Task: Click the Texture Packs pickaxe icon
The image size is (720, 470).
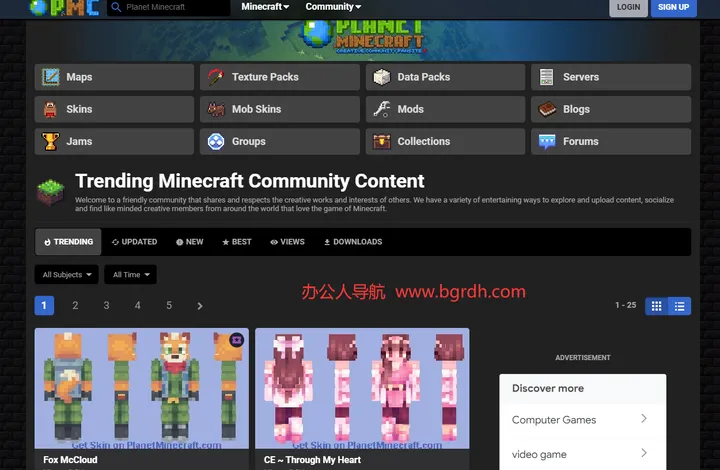Action: (216, 77)
